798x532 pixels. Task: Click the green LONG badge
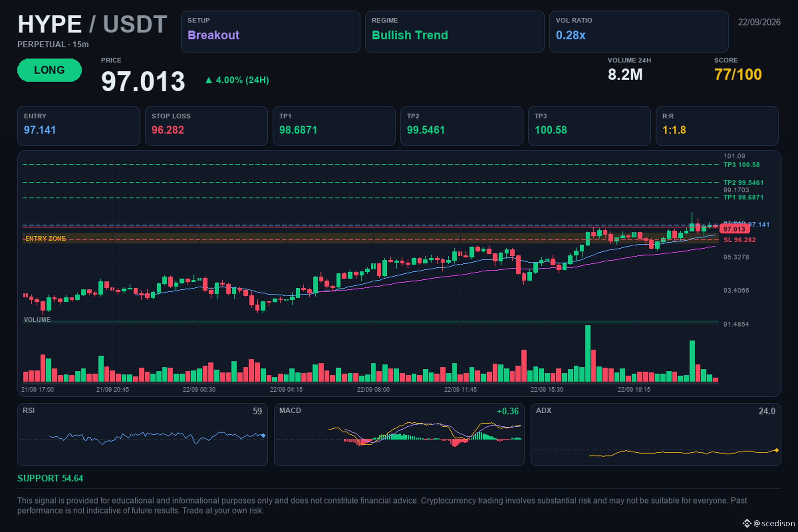50,70
